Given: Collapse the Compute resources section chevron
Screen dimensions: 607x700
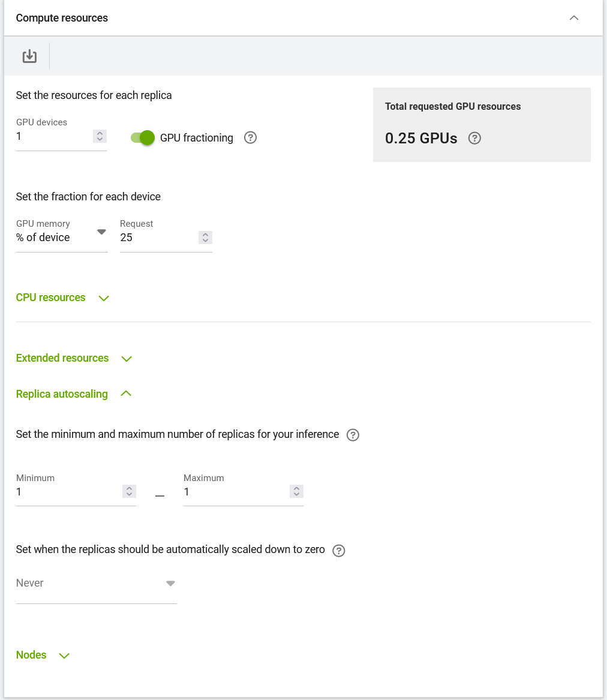Looking at the screenshot, I should tap(574, 18).
